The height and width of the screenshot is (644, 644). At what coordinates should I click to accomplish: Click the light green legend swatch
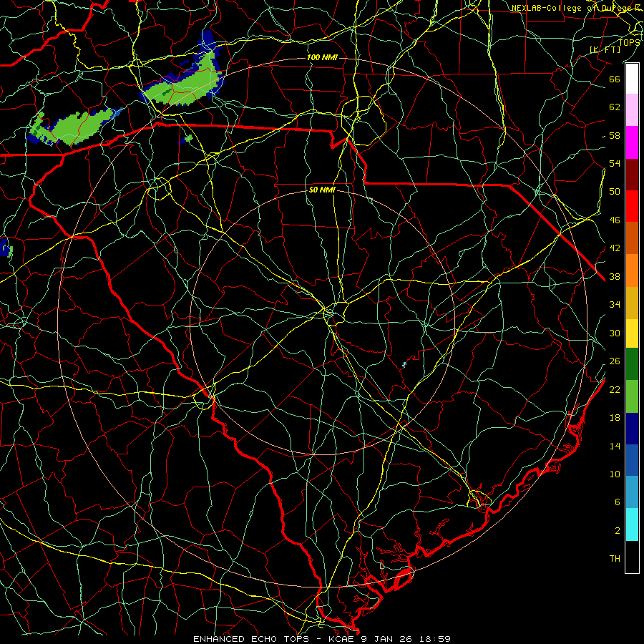[x=632, y=396]
